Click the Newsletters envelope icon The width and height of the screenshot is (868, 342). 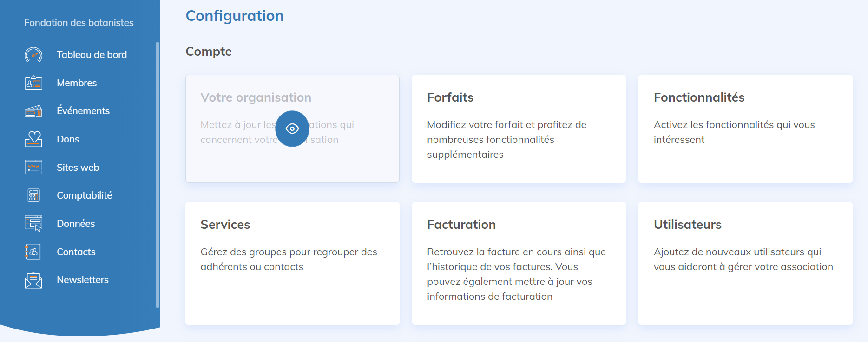pos(33,280)
